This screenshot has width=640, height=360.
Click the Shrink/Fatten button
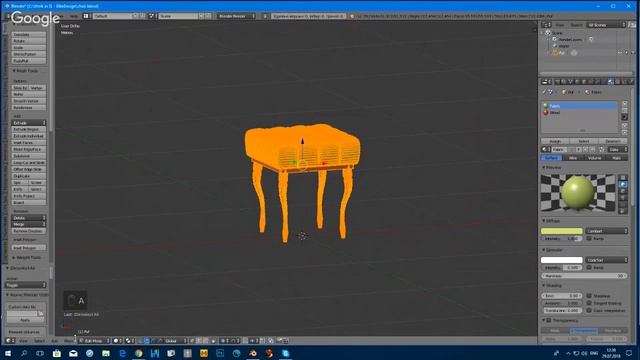pyautogui.click(x=29, y=54)
